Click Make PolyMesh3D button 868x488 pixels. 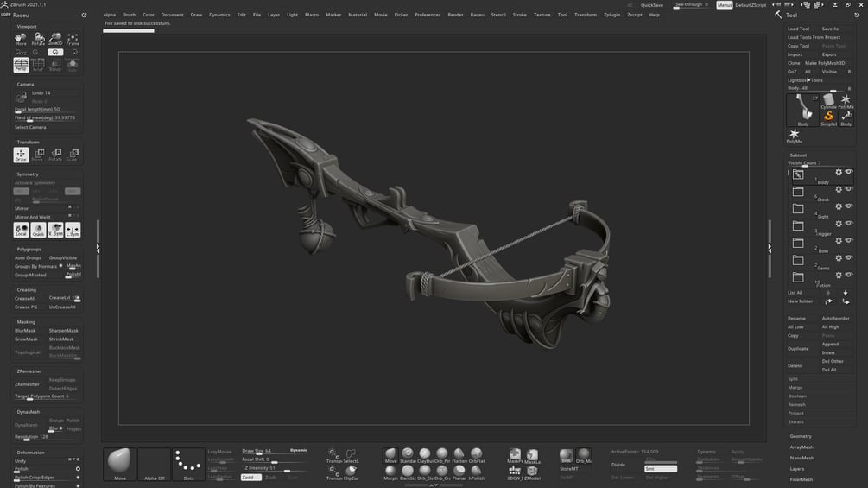click(824, 63)
